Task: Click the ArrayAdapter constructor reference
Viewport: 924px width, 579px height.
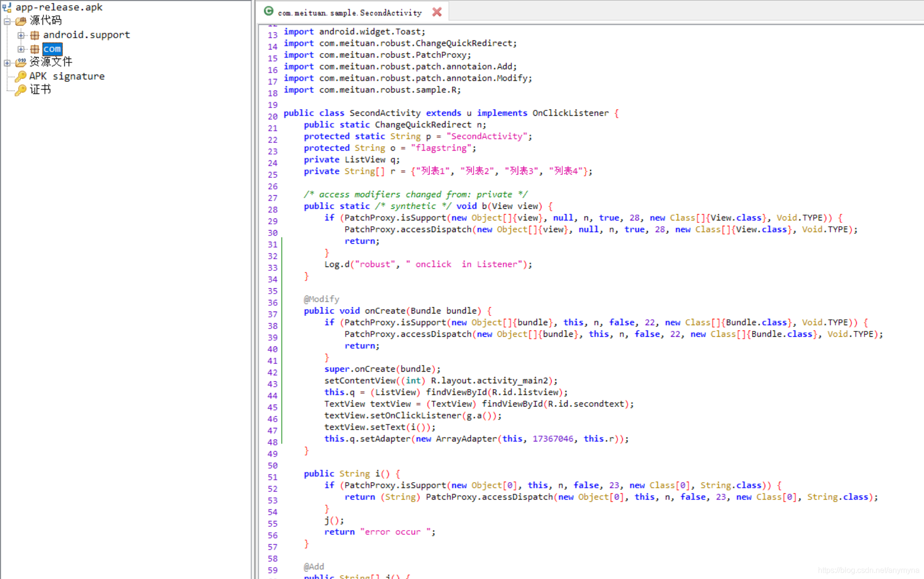Action: 466,438
